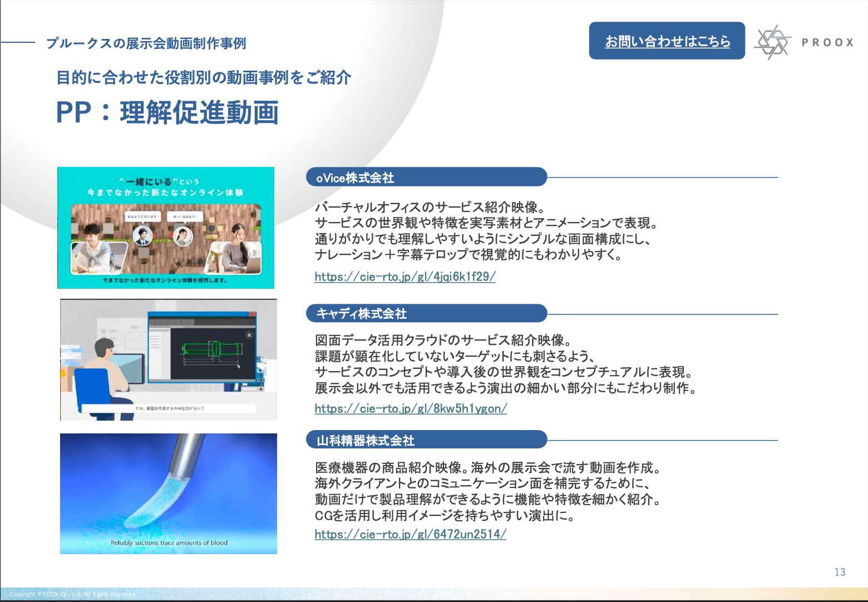868x602 pixels.
Task: Click the Copyright PROOX Co., Ltd. footer text
Action: pyautogui.click(x=73, y=594)
